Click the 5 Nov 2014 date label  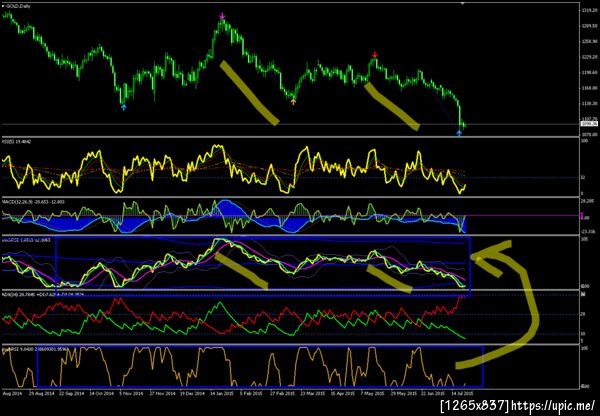pyautogui.click(x=132, y=393)
